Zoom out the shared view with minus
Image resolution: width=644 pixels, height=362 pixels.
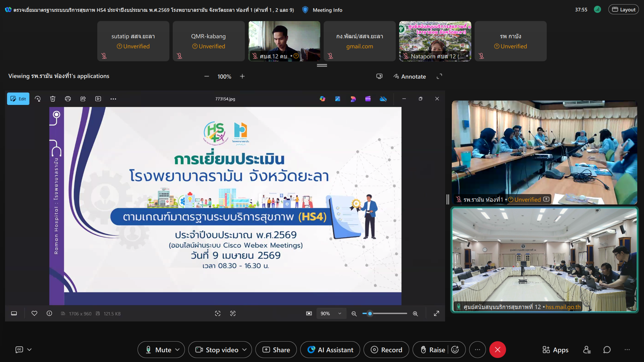pos(207,76)
